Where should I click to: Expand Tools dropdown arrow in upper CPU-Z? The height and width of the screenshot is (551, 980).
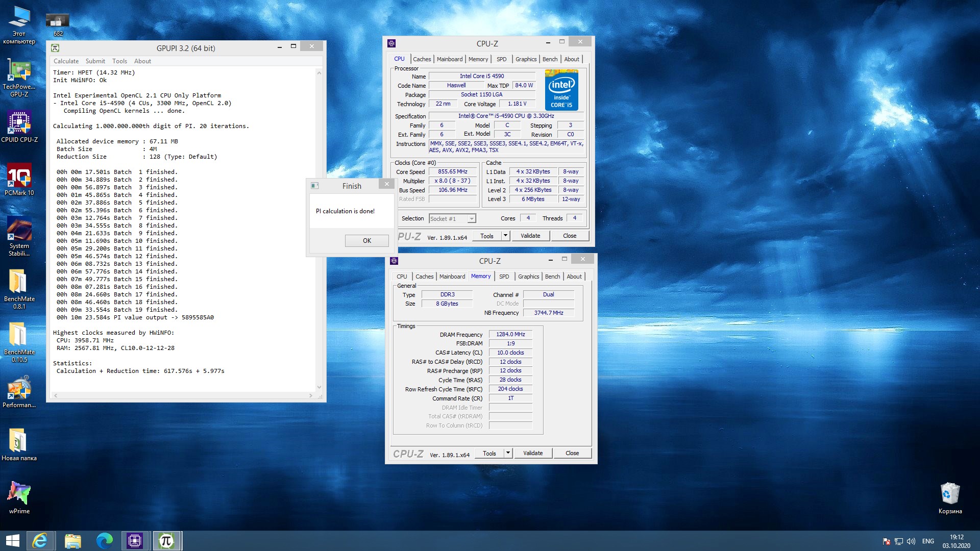pyautogui.click(x=506, y=236)
